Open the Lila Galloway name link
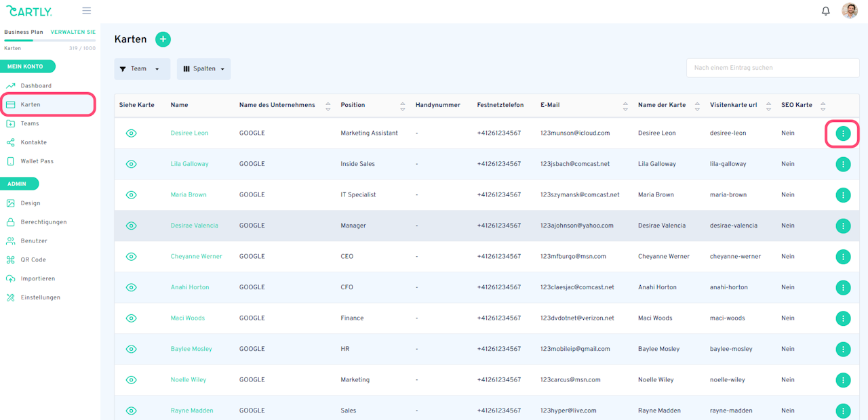The image size is (868, 420). pyautogui.click(x=189, y=164)
